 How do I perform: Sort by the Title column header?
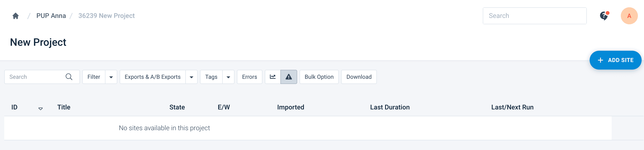click(64, 107)
